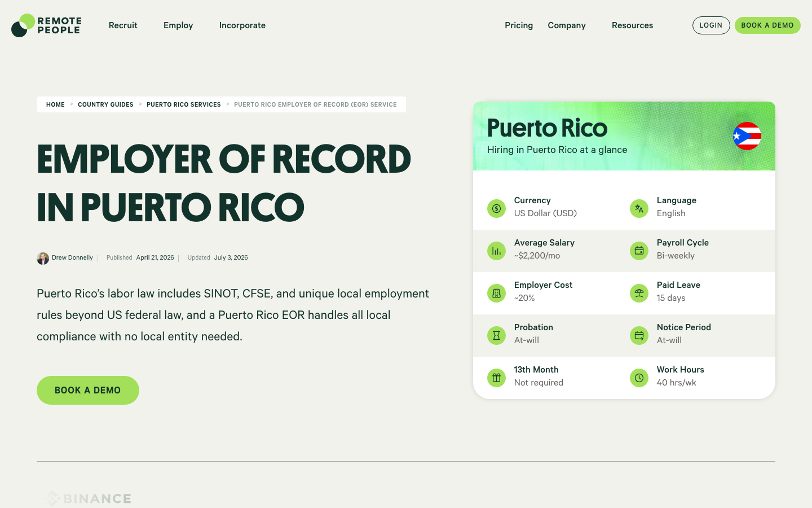Select the Employer Cost building icon
Image resolution: width=812 pixels, height=508 pixels.
tap(496, 293)
